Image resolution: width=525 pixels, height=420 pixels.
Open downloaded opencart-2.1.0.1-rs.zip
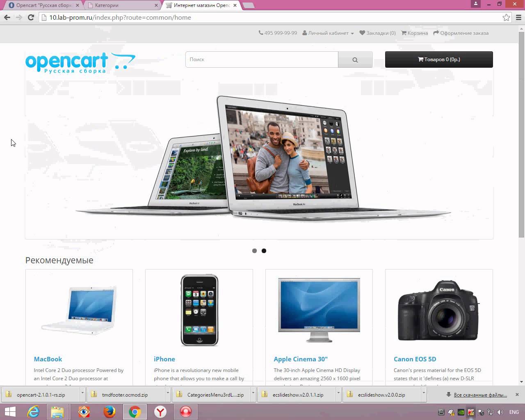click(40, 395)
